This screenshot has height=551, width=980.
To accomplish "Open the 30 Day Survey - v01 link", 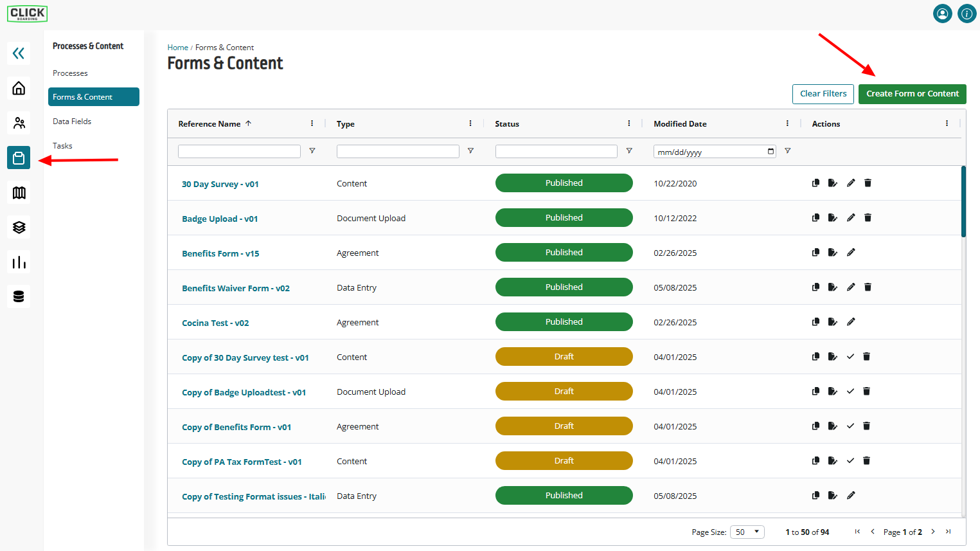I will (x=220, y=185).
